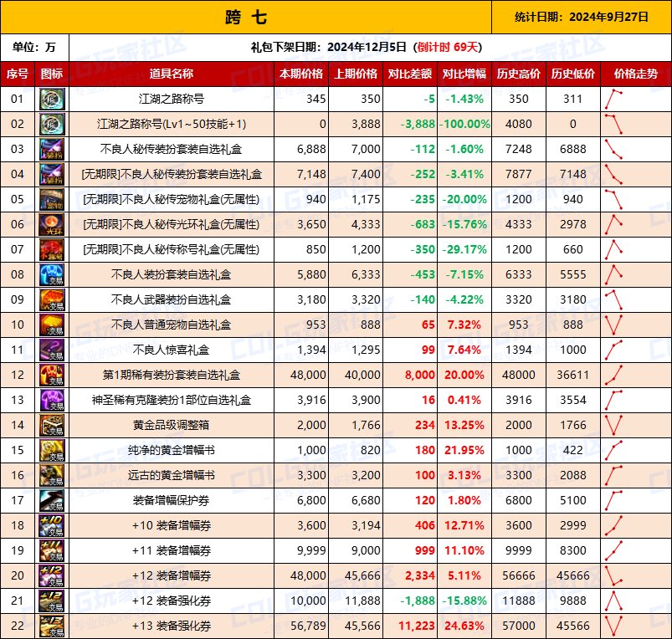Click the 宠物礼盒 icon in row 05

pyautogui.click(x=52, y=199)
